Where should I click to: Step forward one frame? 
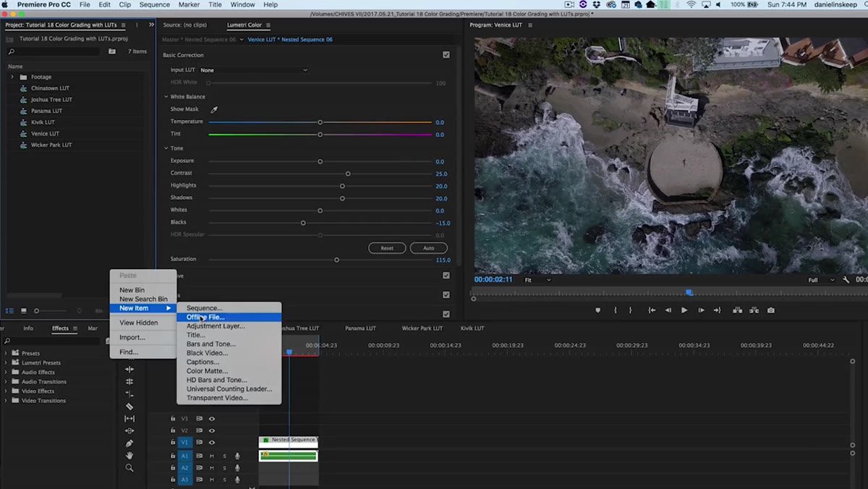coord(701,310)
